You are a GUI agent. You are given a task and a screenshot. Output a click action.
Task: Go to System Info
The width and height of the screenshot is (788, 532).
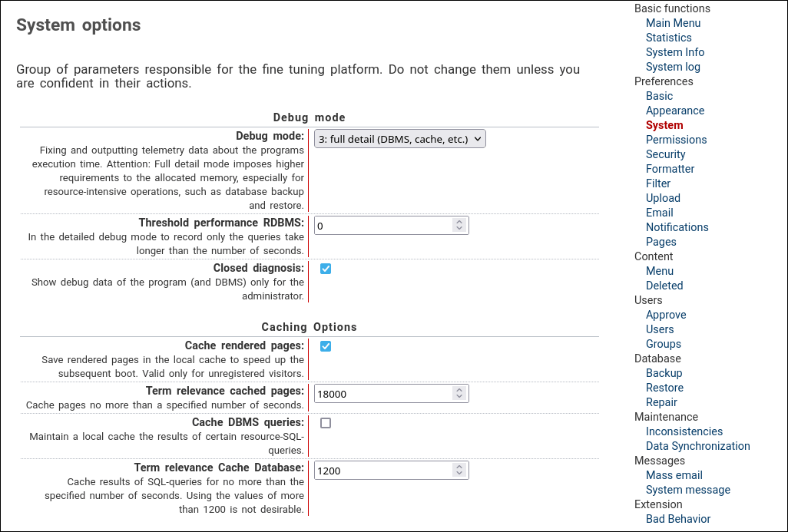tap(674, 52)
